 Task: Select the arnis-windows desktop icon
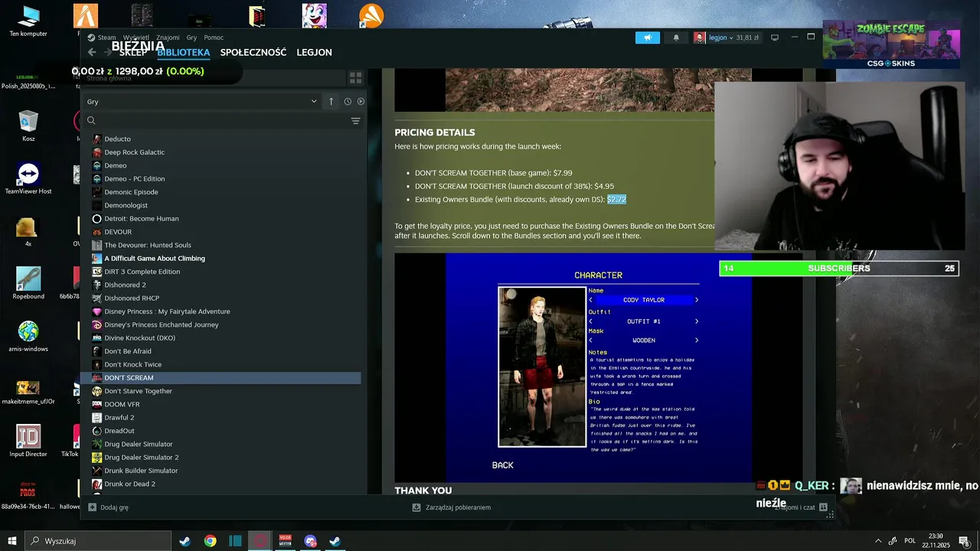(28, 335)
